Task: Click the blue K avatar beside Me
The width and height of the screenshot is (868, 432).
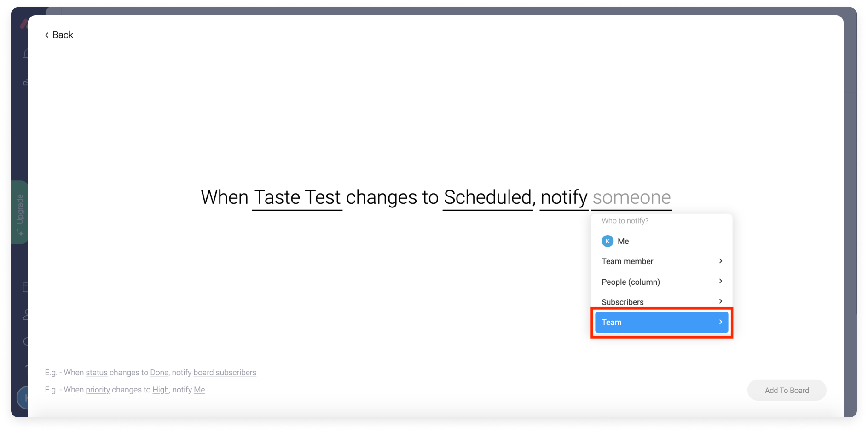Action: coord(608,241)
